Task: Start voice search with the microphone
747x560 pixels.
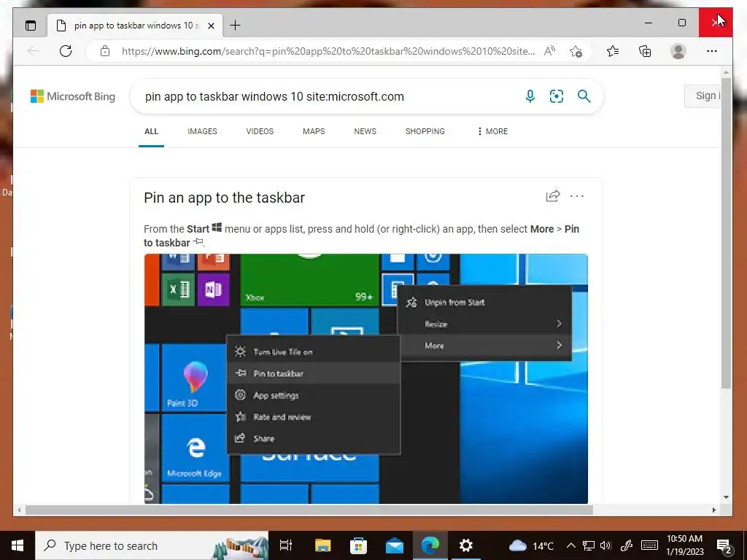Action: (530, 96)
